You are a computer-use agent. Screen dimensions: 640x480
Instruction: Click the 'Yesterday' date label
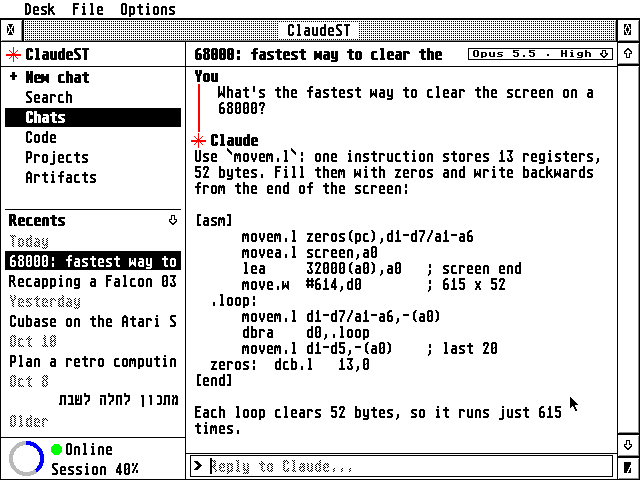click(x=45, y=302)
